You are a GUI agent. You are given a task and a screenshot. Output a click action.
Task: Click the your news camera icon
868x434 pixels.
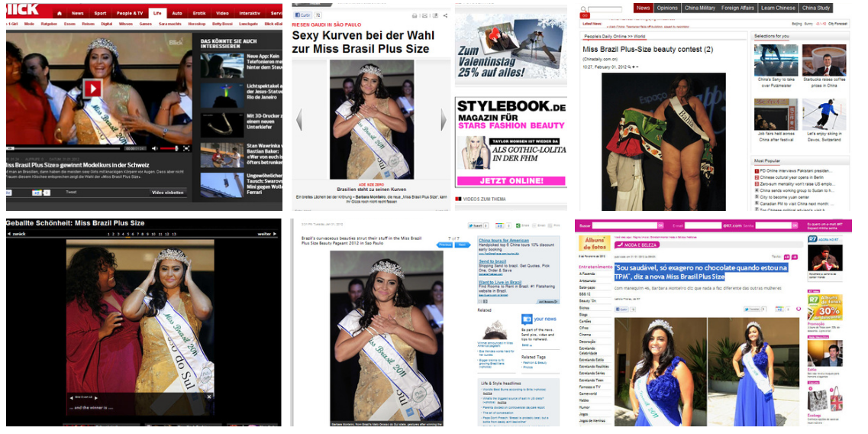pyautogui.click(x=526, y=319)
